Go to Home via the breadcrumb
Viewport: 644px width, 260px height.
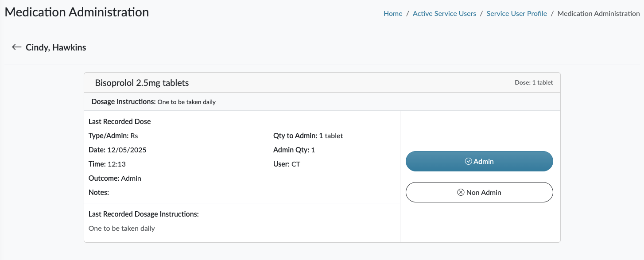pyautogui.click(x=393, y=14)
